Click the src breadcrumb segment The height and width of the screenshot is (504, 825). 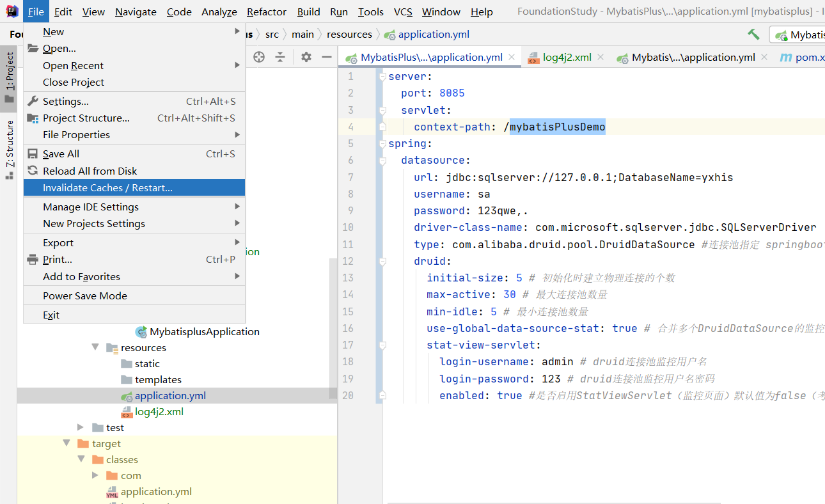pyautogui.click(x=272, y=35)
